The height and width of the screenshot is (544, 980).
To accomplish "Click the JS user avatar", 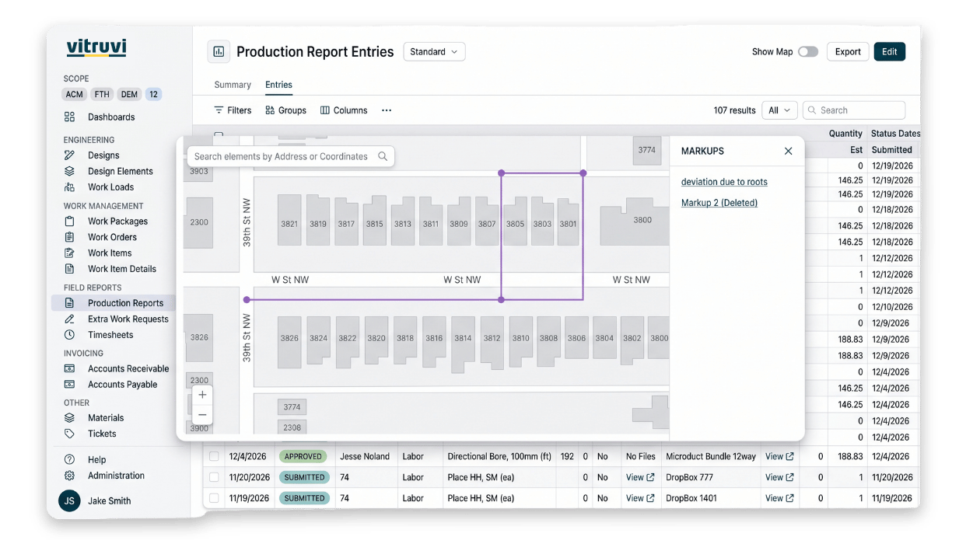I will pyautogui.click(x=69, y=501).
